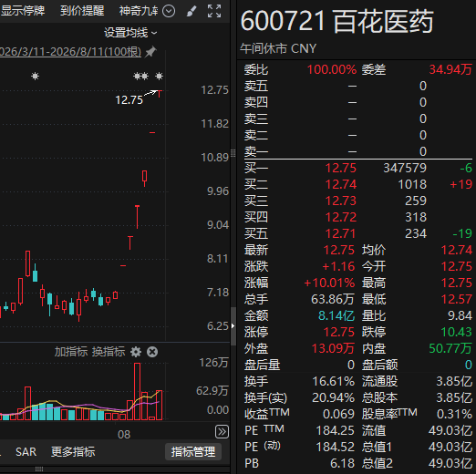Click the 买一 volume 347579
This screenshot has height=474, width=476.
[405, 168]
